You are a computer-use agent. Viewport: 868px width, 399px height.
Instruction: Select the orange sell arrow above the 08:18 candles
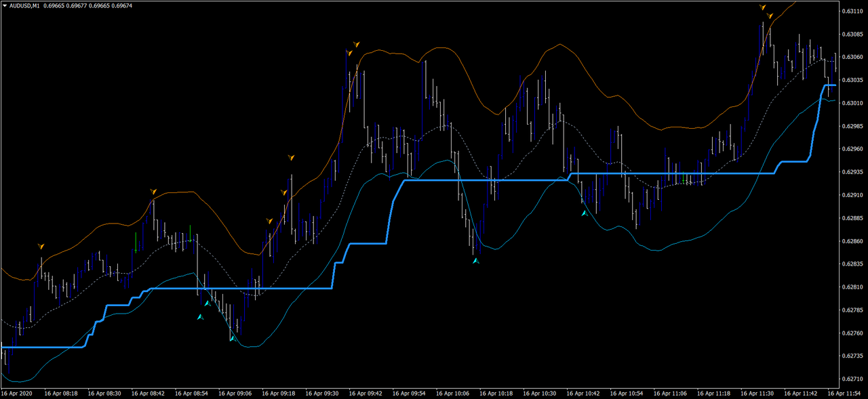click(x=41, y=247)
